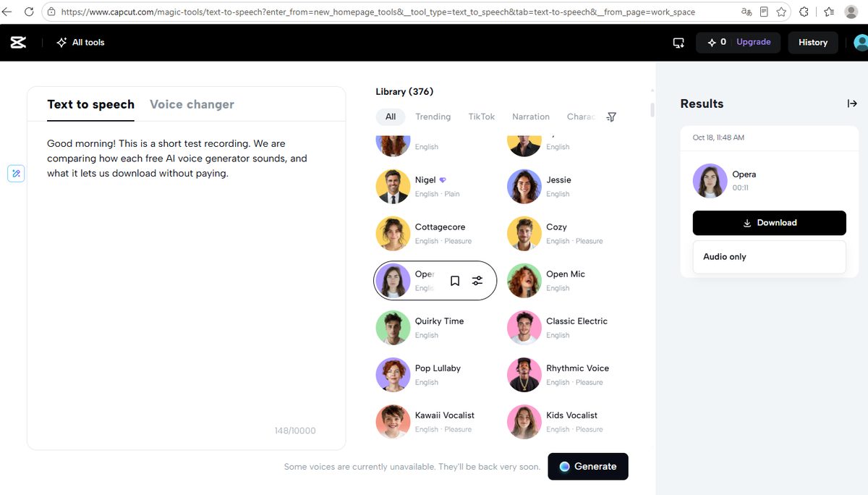This screenshot has height=495, width=868.
Task: Select the All voice category
Action: [x=391, y=117]
